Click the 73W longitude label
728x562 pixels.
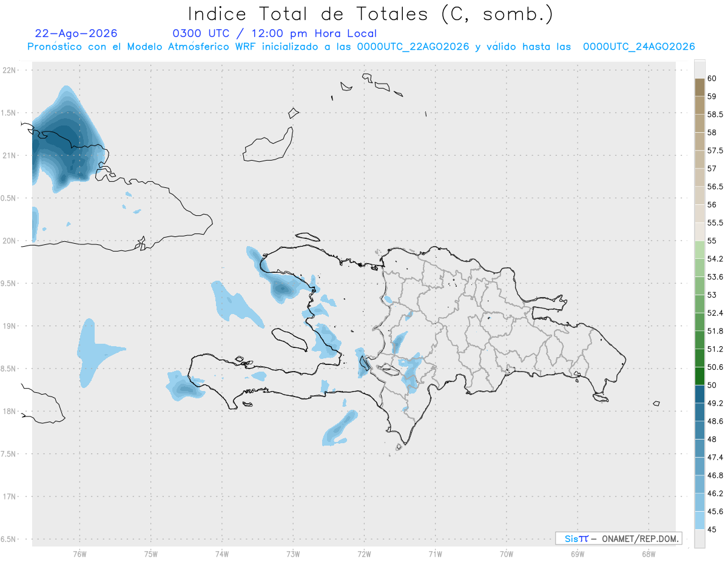pyautogui.click(x=293, y=554)
